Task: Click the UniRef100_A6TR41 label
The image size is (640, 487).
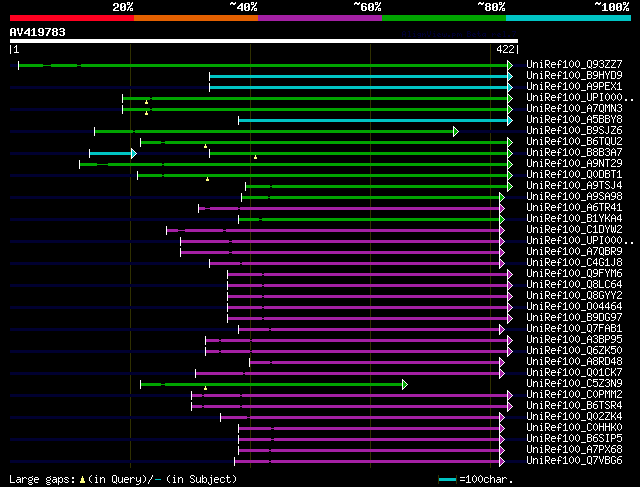Action: 574,208
